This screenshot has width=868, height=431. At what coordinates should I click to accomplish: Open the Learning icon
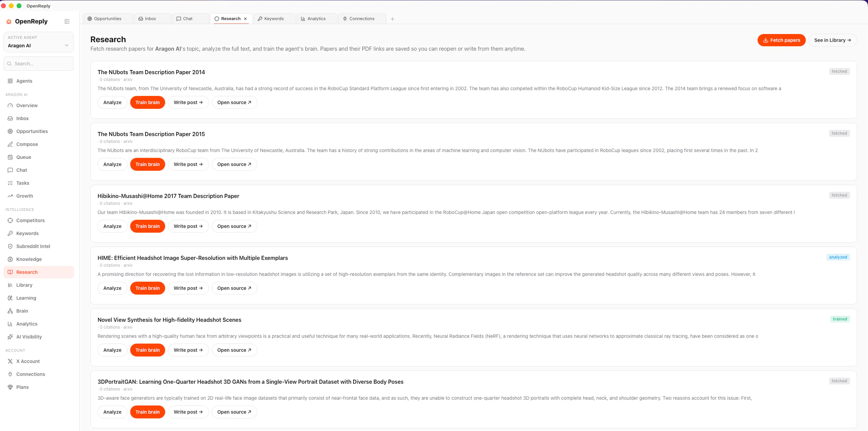click(x=10, y=298)
